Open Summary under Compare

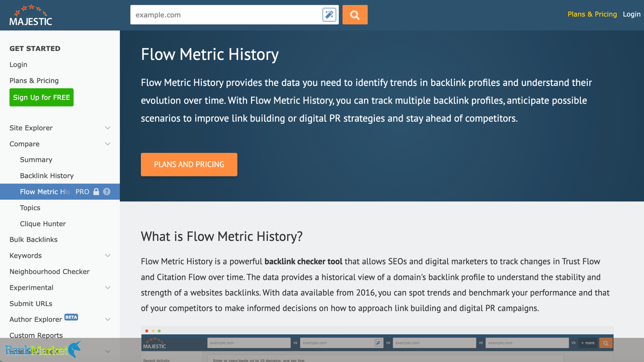click(x=36, y=159)
